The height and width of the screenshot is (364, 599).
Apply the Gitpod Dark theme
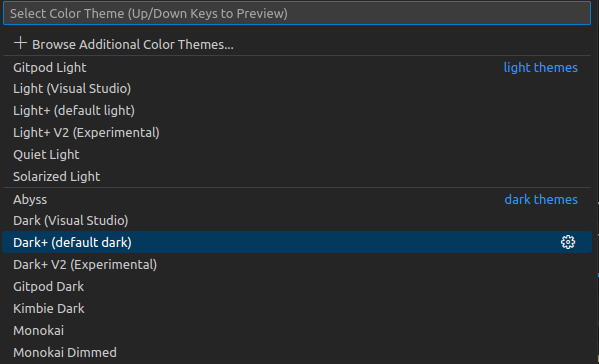tap(297, 286)
